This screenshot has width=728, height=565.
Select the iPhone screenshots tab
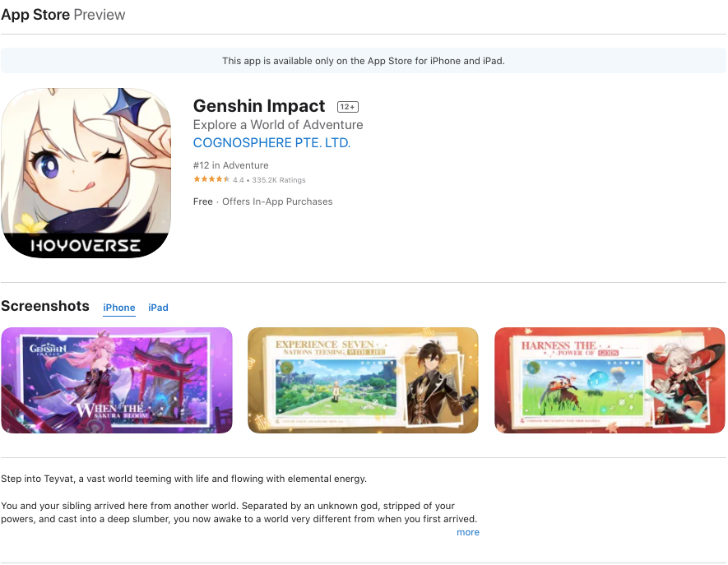click(118, 308)
